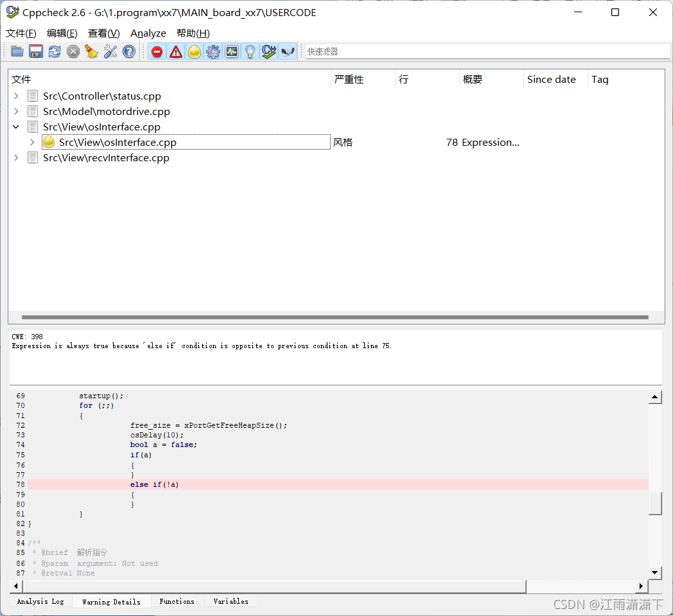Screen dimensions: 673x616
Task: Switch to the Variables tab
Action: (x=231, y=601)
